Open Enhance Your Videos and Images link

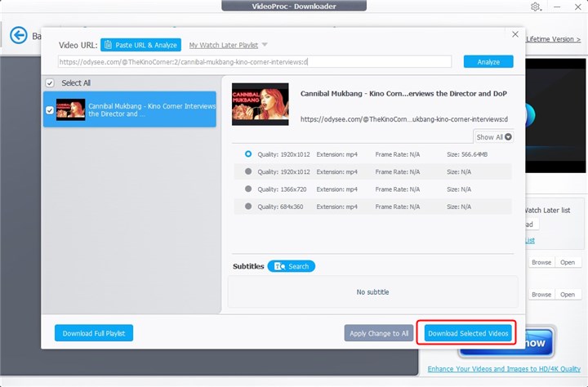point(504,368)
